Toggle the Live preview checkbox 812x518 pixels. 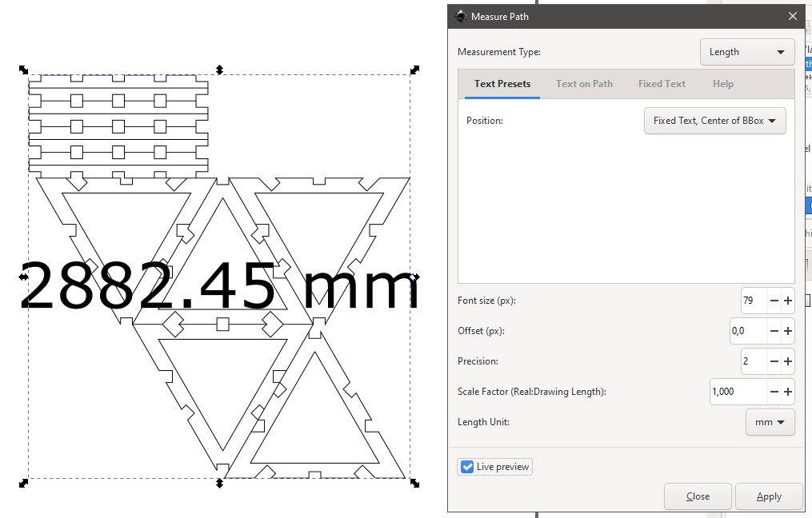[x=467, y=467]
